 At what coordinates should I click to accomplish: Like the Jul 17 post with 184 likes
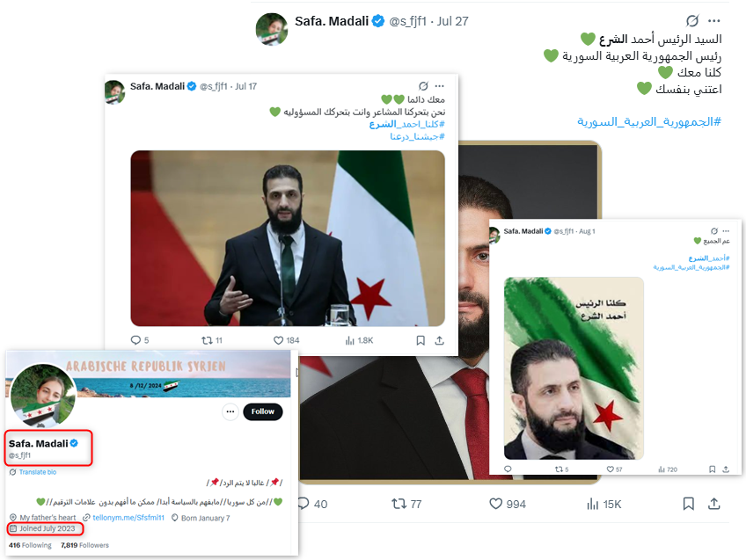point(286,340)
